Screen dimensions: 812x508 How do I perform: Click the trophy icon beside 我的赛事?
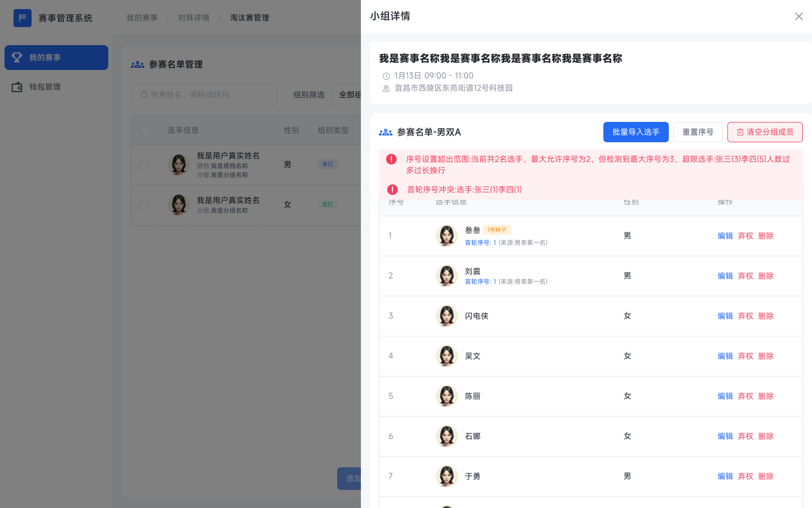tap(17, 58)
